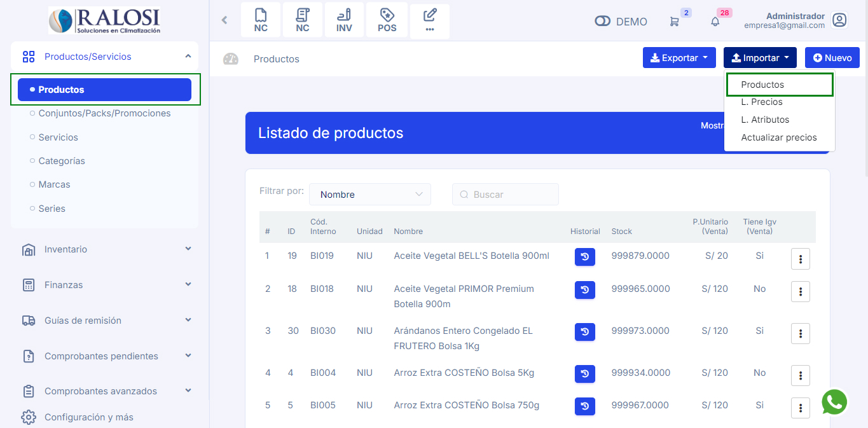Collapse the sidebar with the left chevron
Image resolution: width=868 pixels, height=428 pixels.
pos(224,20)
